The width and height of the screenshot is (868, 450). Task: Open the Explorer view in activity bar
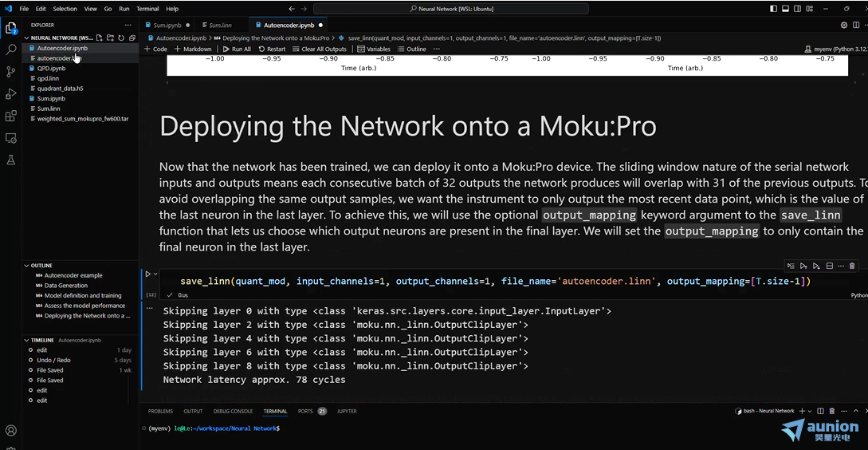point(10,28)
